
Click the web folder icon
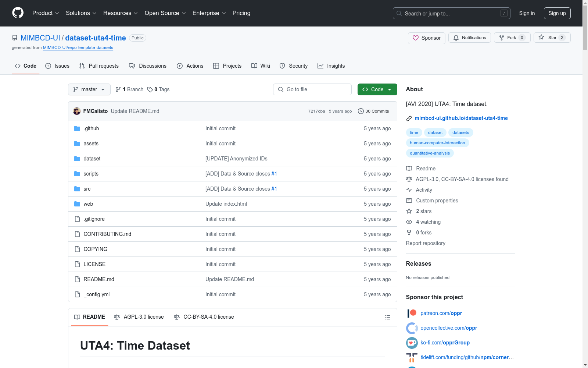tap(77, 204)
